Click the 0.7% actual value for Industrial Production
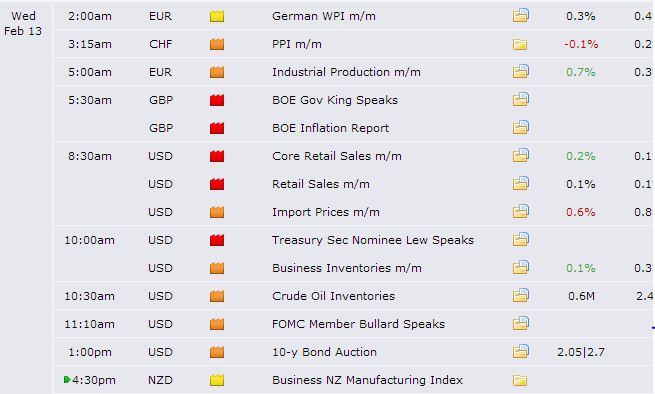 tap(581, 72)
